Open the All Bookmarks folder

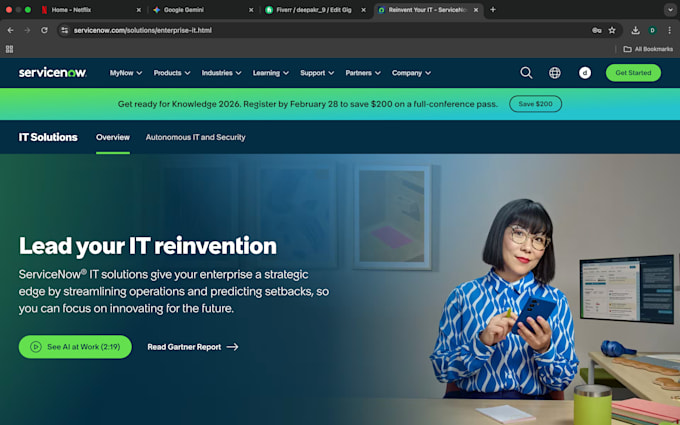pyautogui.click(x=648, y=49)
